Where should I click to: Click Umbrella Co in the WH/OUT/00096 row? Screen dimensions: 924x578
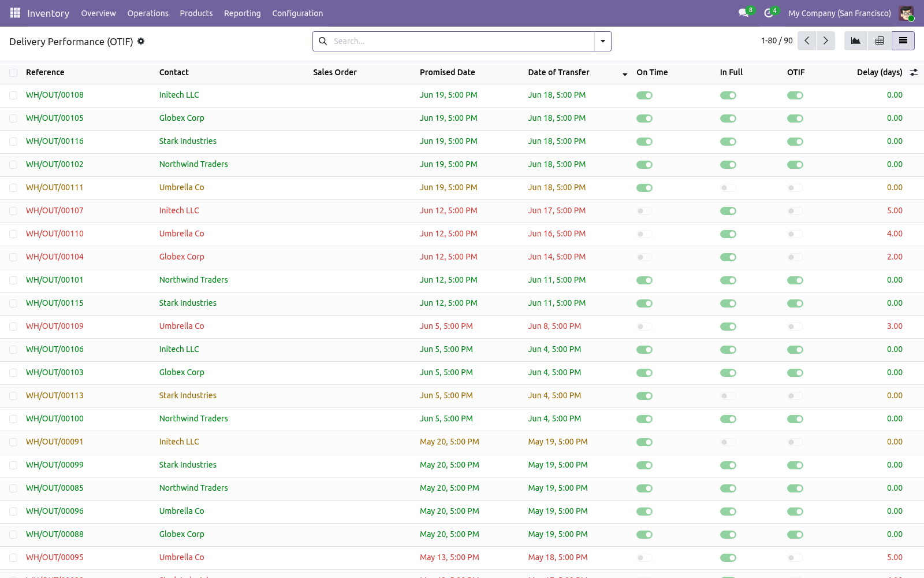[182, 511]
